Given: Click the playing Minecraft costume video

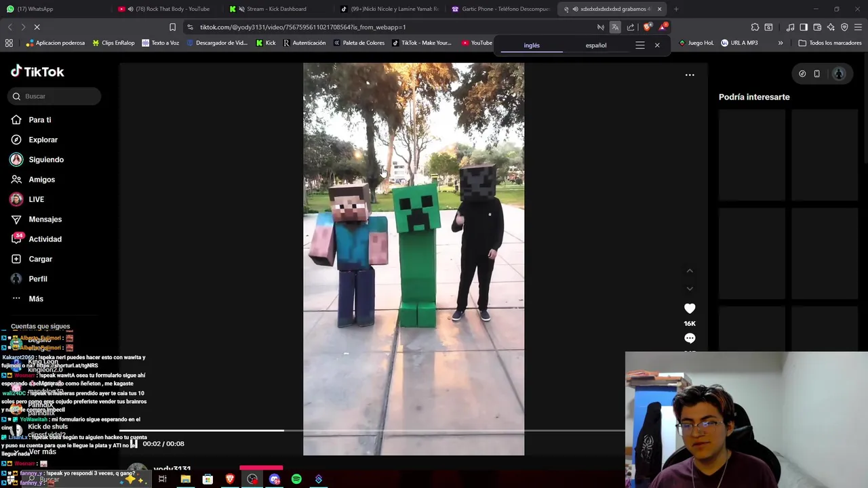Looking at the screenshot, I should tap(414, 259).
